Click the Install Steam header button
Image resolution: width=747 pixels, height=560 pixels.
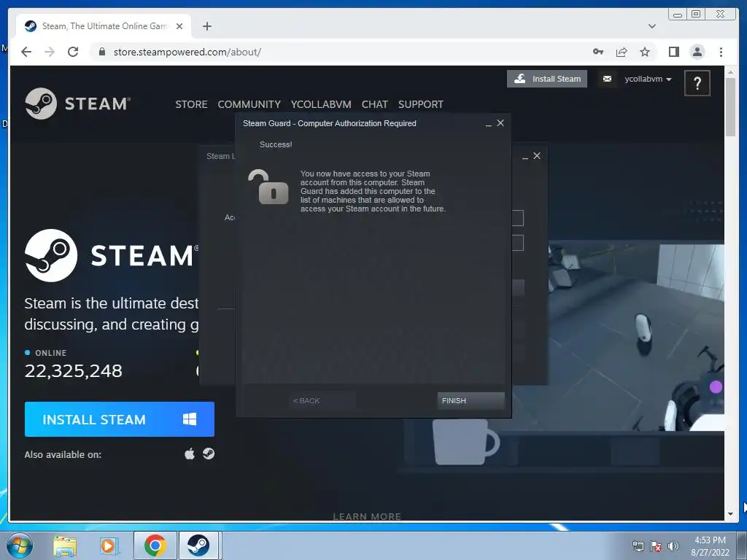click(x=547, y=79)
